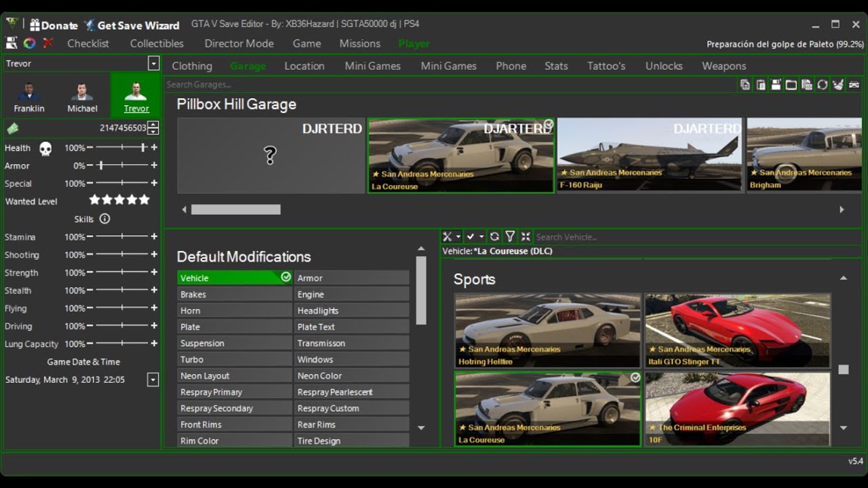Click the save garage floppy-disk icon
The width and height of the screenshot is (868, 488).
point(776,85)
